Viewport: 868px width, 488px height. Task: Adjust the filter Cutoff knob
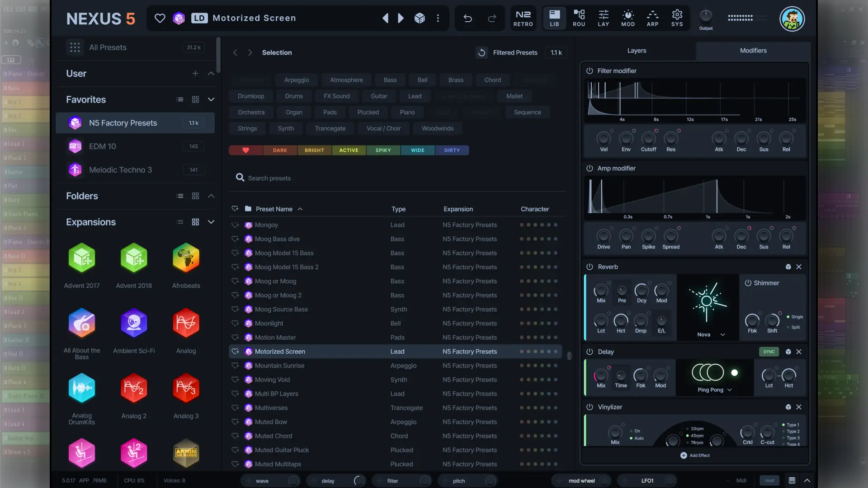[x=648, y=138]
